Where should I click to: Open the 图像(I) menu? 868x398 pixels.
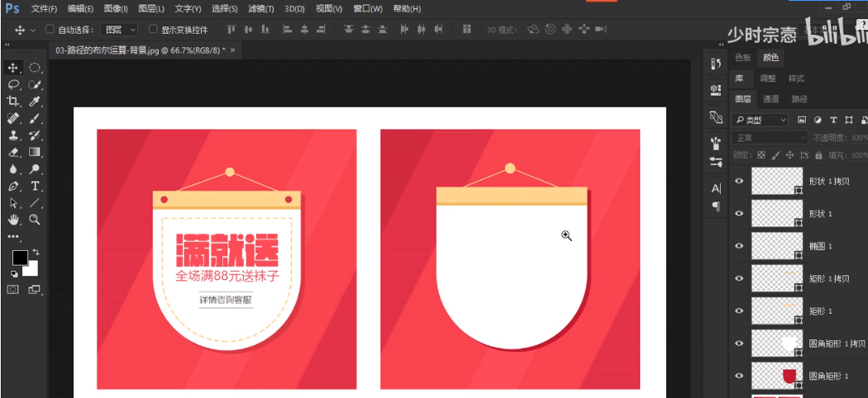pos(116,9)
